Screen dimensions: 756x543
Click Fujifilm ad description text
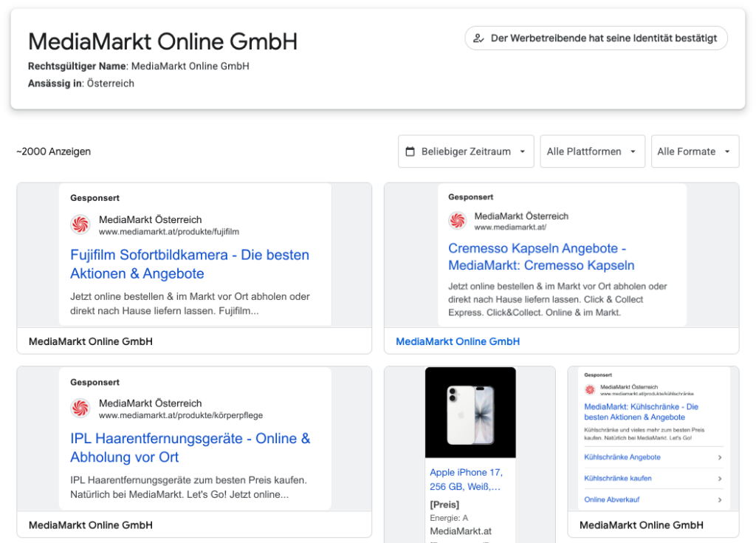190,304
